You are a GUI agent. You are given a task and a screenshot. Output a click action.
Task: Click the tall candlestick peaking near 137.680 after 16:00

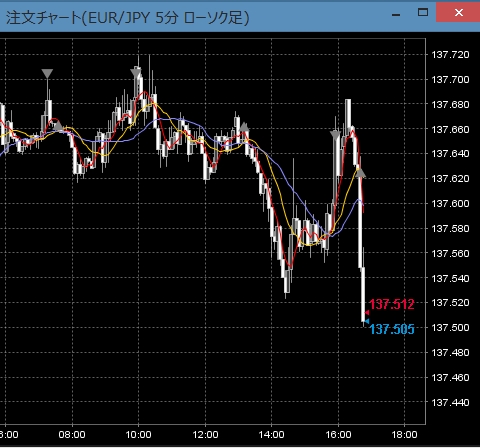[348, 113]
